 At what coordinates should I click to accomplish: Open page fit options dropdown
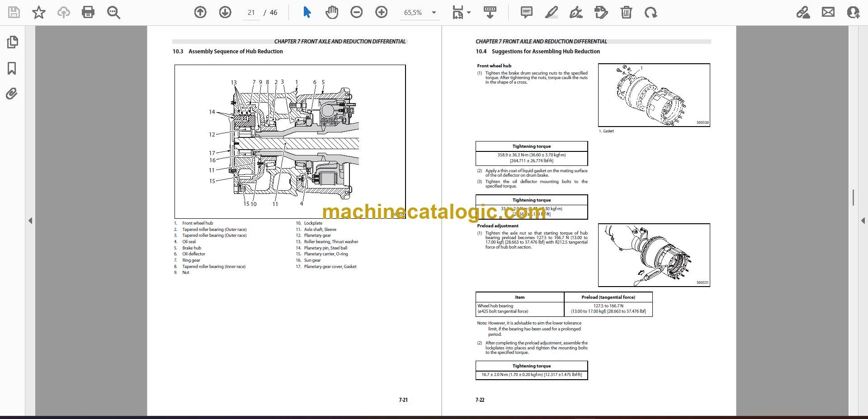[x=462, y=12]
